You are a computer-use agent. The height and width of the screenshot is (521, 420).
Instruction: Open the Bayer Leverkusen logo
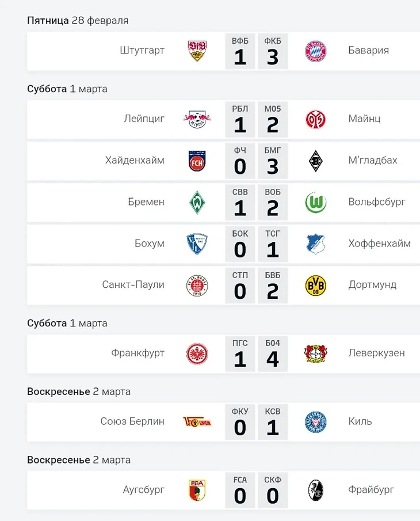(x=315, y=353)
